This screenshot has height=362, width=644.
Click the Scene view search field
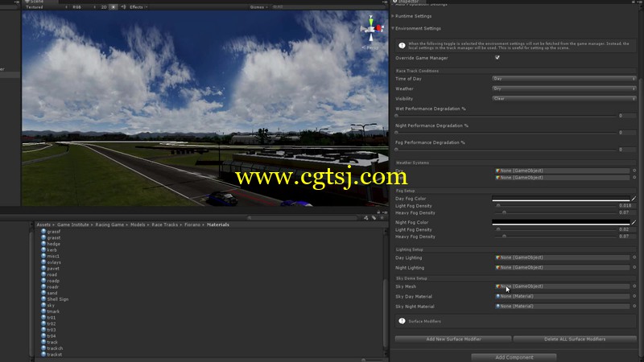pyautogui.click(x=328, y=7)
